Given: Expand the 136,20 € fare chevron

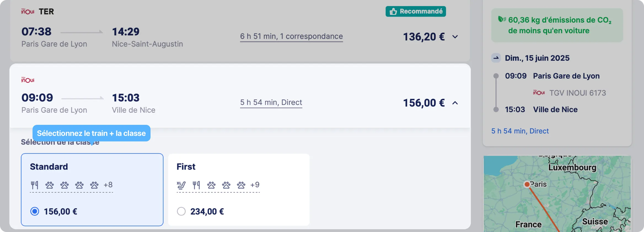Looking at the screenshot, I should click(455, 37).
